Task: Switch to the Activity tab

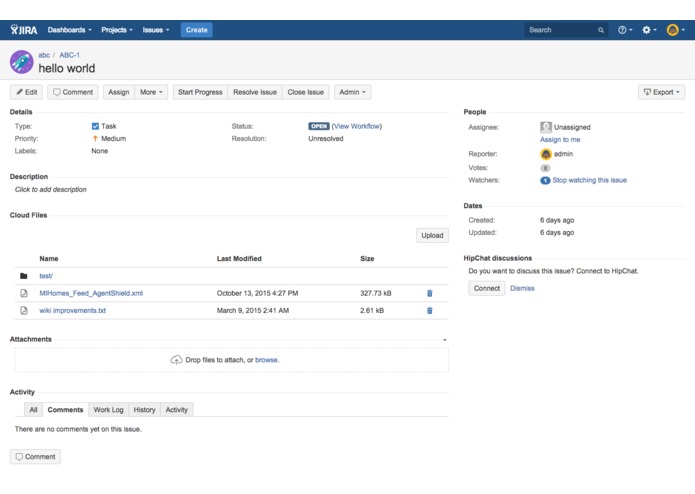Action: click(x=176, y=410)
